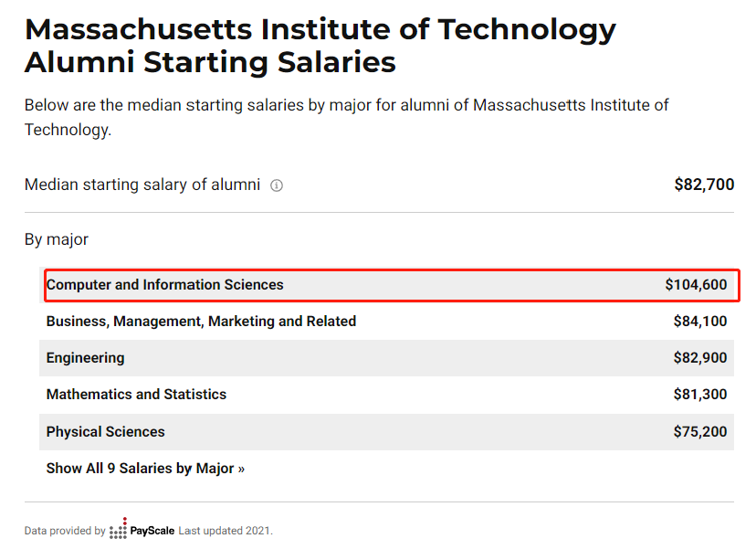Screen dimensions: 756x549
Task: Click the info icon beside median starting salary
Action: point(277,185)
